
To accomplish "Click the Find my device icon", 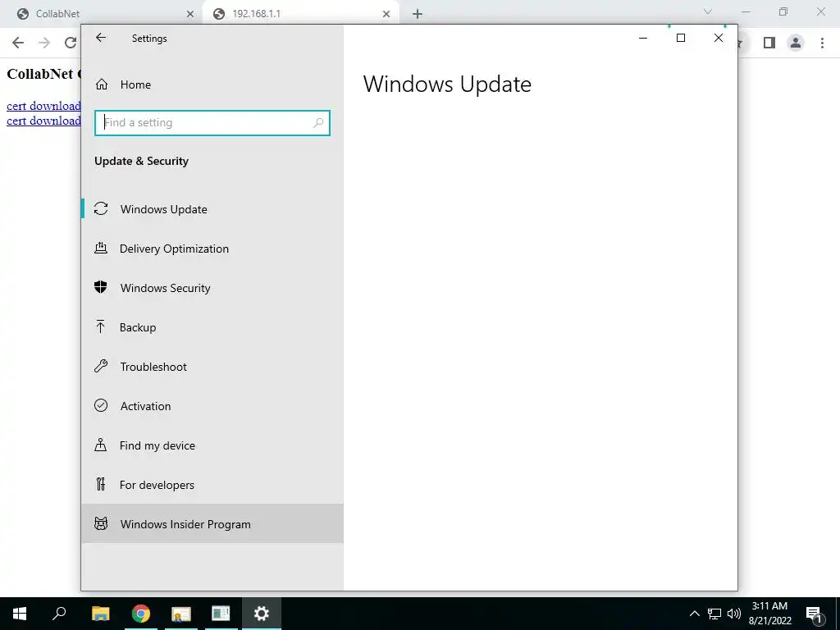I will (x=101, y=445).
